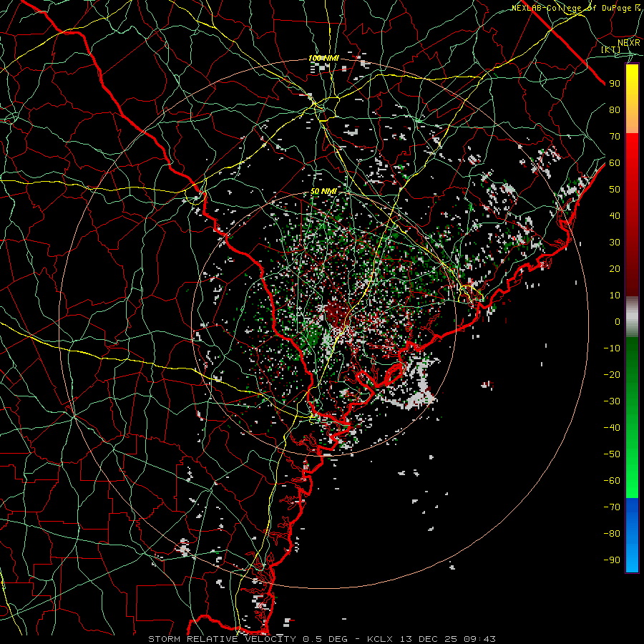Screen dimensions: 644x644
Task: Click the -90 value on velocity scale
Action: pyautogui.click(x=612, y=560)
